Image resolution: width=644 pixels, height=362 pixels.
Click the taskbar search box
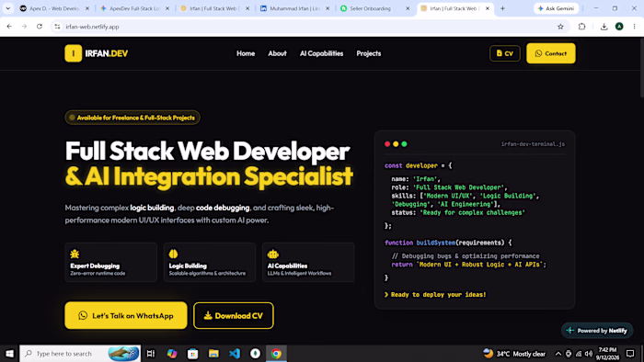(x=80, y=354)
